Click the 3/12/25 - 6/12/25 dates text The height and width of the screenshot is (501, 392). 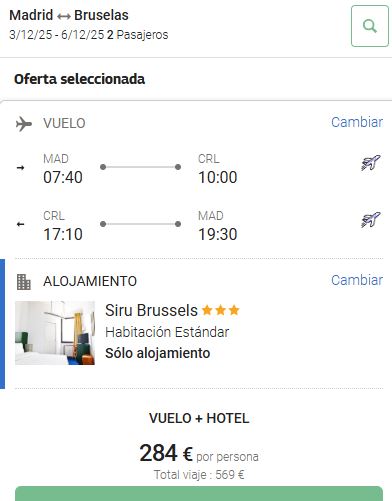click(x=57, y=35)
